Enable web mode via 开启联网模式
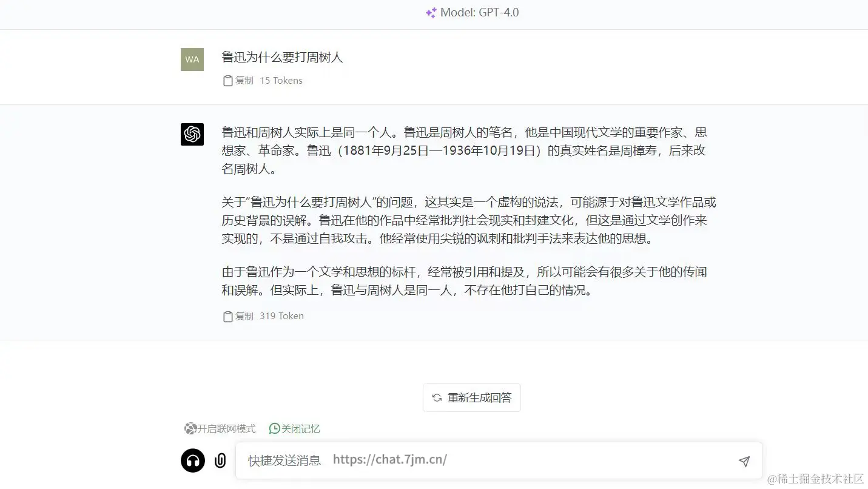The height and width of the screenshot is (489, 868). pyautogui.click(x=220, y=429)
